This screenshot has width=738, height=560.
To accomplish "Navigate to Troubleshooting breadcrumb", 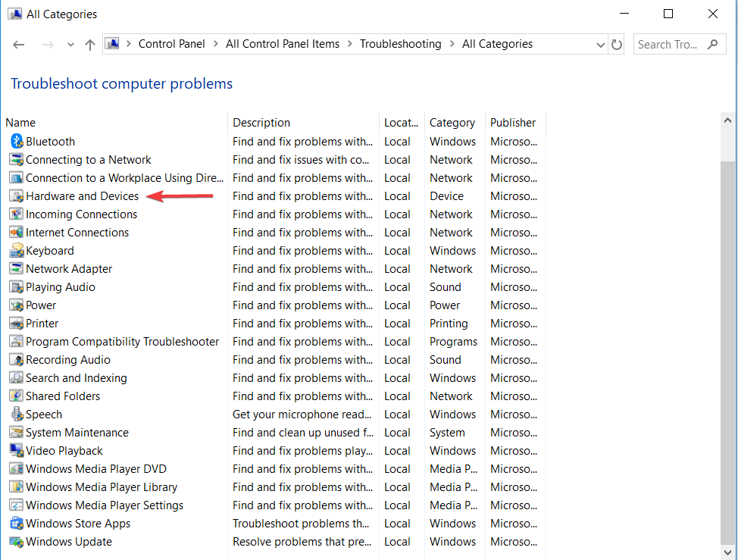I will [401, 44].
